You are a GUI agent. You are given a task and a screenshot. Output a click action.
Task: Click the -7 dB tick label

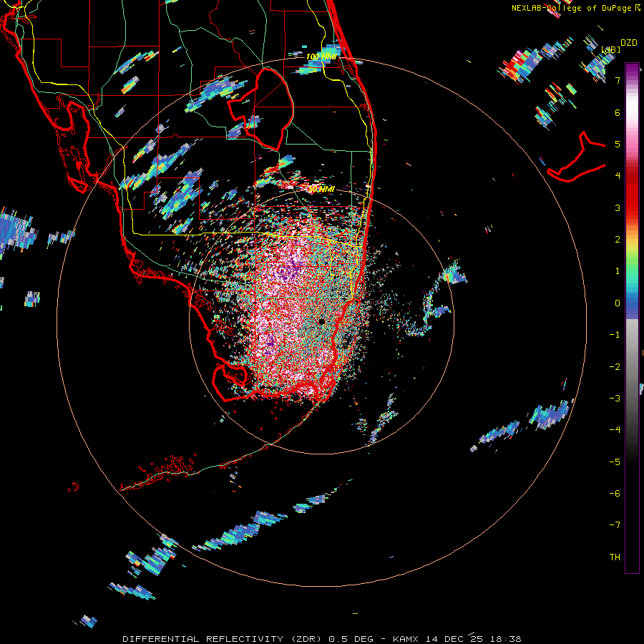coord(615,525)
